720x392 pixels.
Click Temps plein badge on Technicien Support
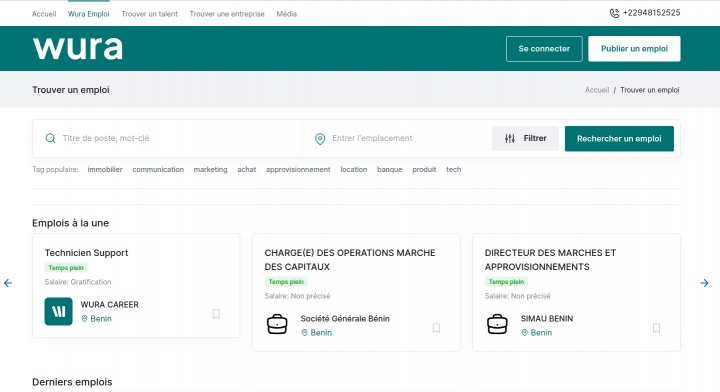coord(66,268)
